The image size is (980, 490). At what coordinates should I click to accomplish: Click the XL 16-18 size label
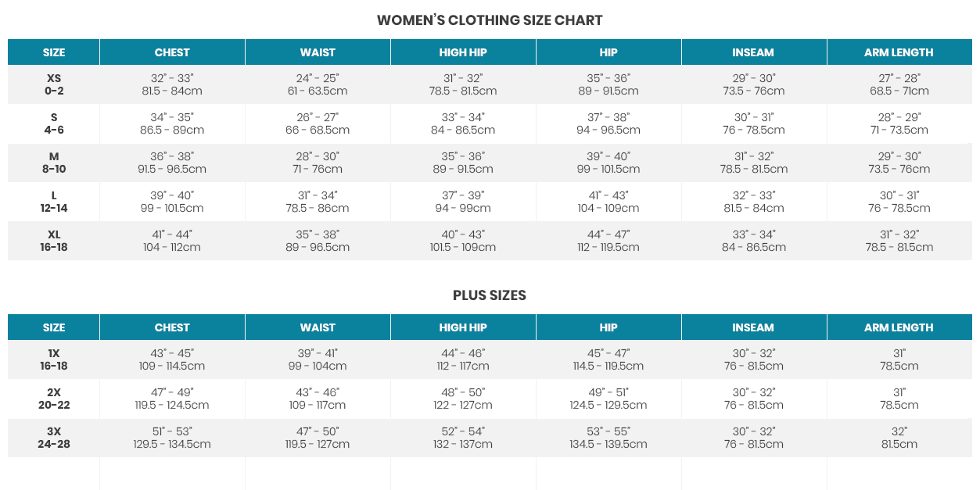54,241
